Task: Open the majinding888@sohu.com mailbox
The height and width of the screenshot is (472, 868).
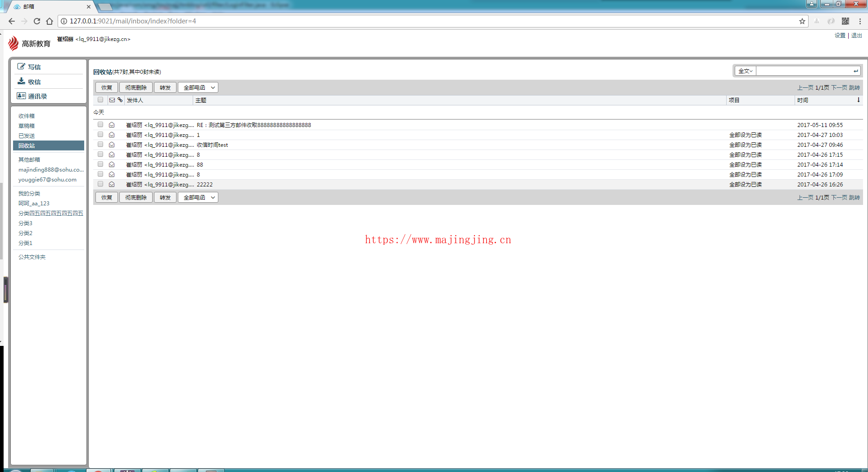Action: point(51,170)
